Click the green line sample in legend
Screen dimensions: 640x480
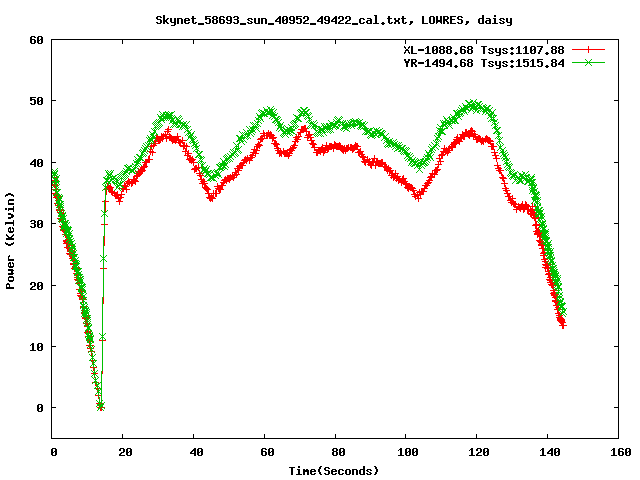tap(589, 62)
